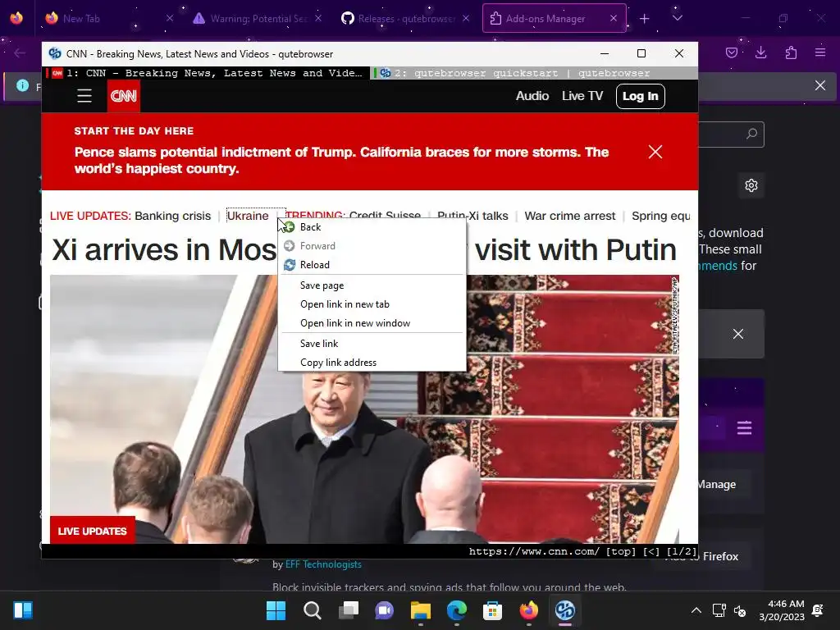
Task: Open network status tray icon
Action: [719, 610]
